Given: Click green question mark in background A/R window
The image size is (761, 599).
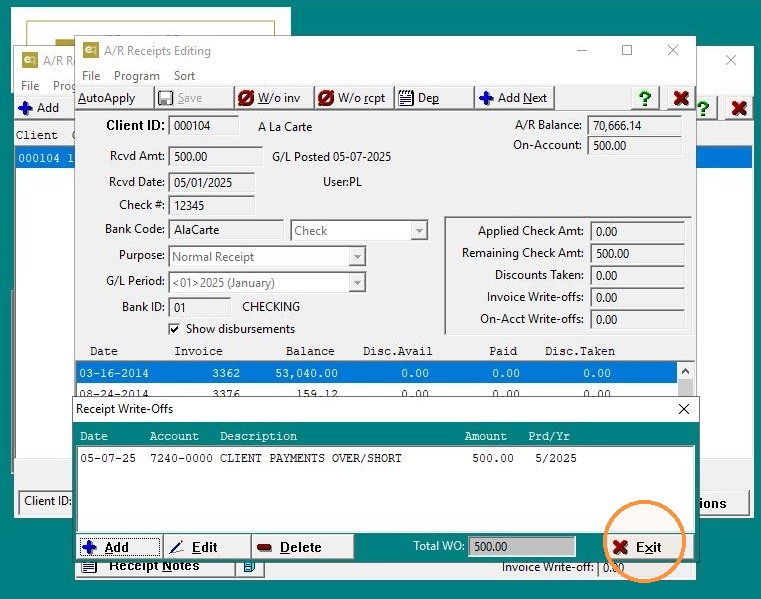Looking at the screenshot, I should coord(703,108).
